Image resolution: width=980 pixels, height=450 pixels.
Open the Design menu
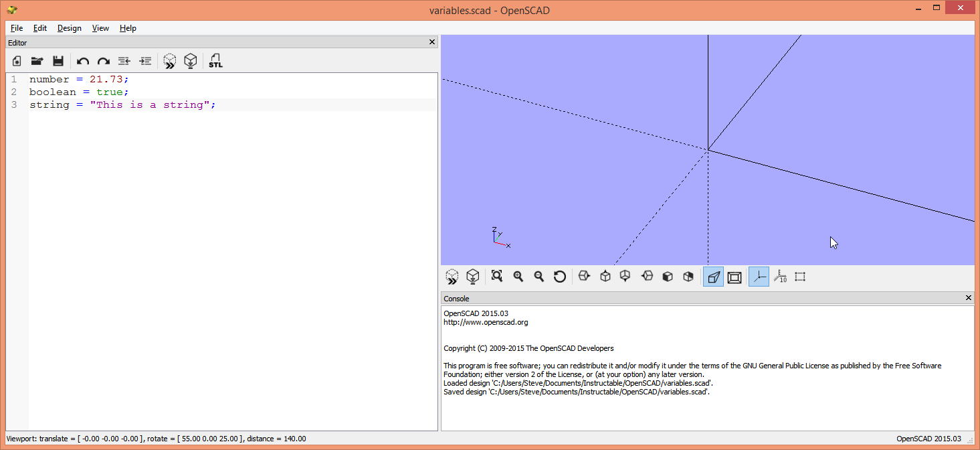[69, 28]
